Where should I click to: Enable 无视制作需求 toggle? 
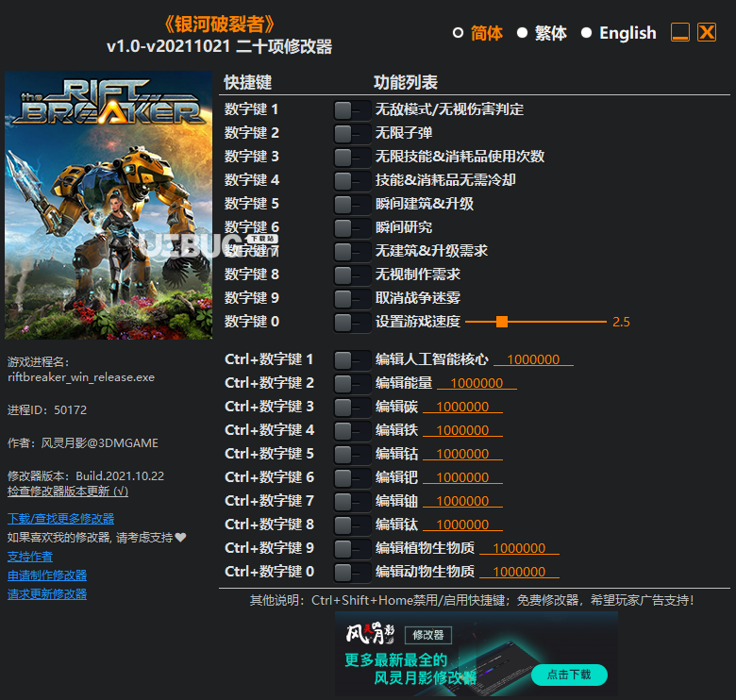click(x=352, y=275)
